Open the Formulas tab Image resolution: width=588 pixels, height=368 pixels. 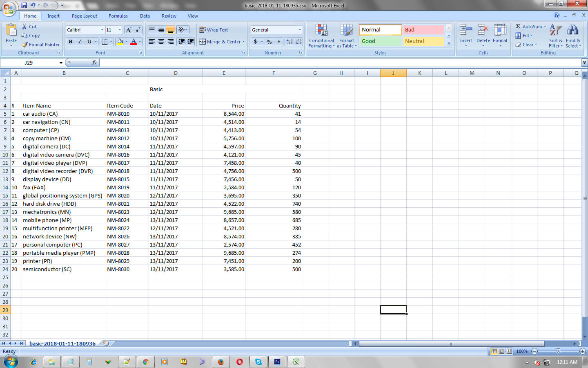click(118, 16)
